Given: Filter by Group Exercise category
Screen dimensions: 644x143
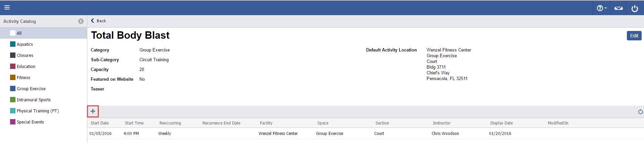Looking at the screenshot, I should point(31,88).
